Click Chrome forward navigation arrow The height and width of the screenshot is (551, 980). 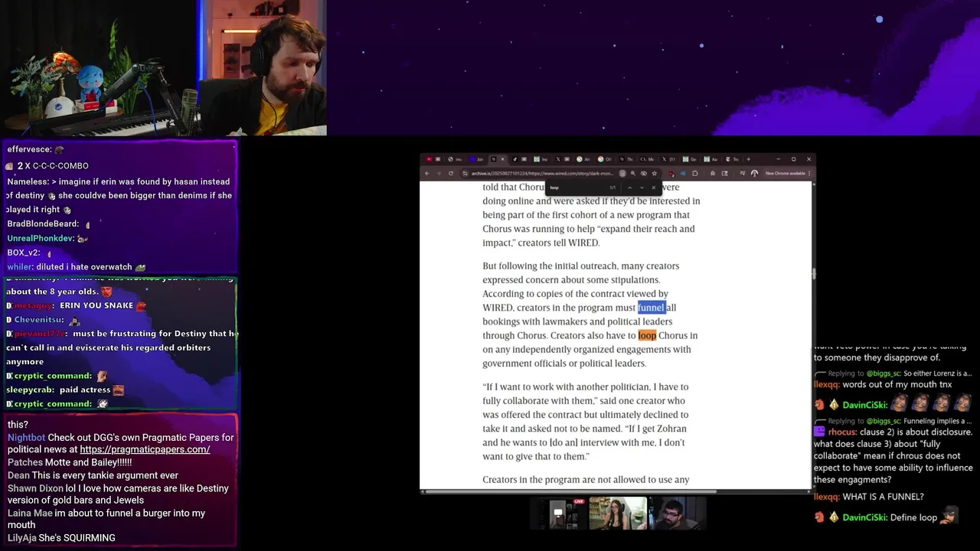439,173
